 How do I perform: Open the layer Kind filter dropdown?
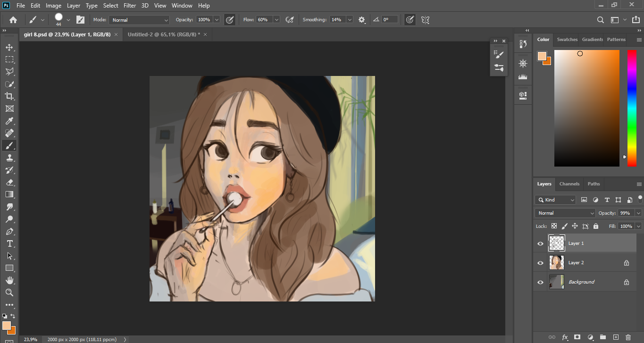pyautogui.click(x=555, y=200)
